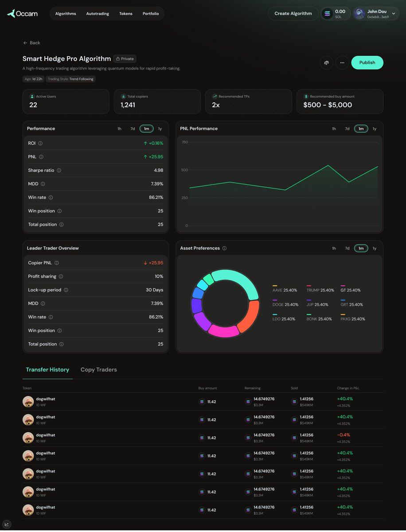This screenshot has width=406, height=532.
Task: Click the info icon next to Performance Win rate
Action: pos(51,197)
